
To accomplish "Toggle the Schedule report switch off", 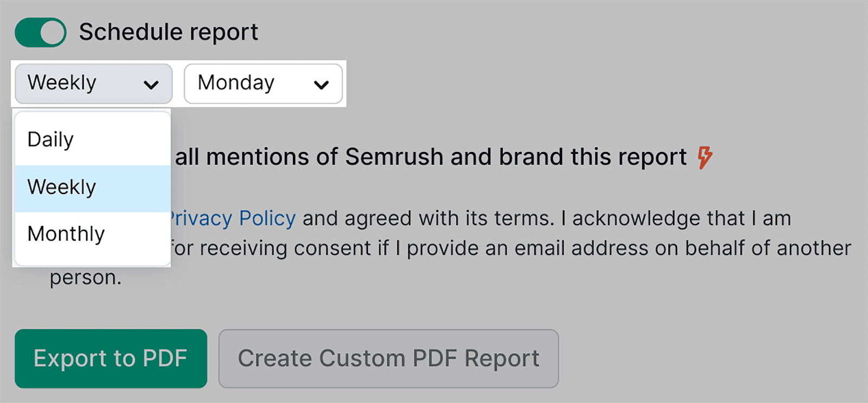I will coord(40,32).
